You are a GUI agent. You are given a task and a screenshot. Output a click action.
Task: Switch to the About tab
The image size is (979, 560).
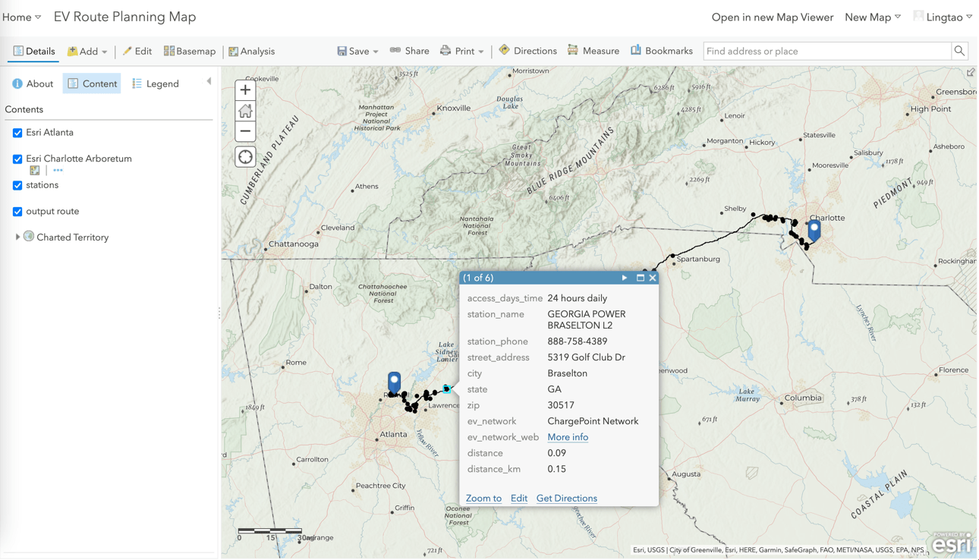(33, 83)
